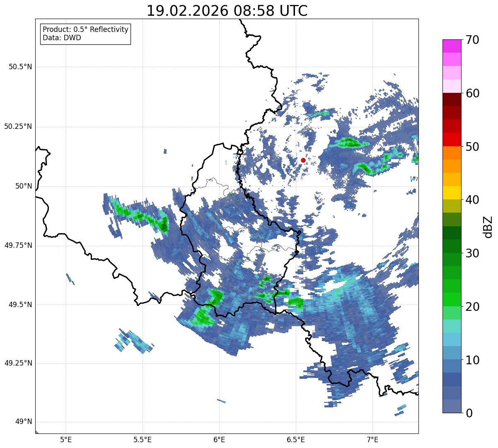Click the 49.75°N latitude label
The height and width of the screenshot is (448, 498).
pyautogui.click(x=18, y=245)
